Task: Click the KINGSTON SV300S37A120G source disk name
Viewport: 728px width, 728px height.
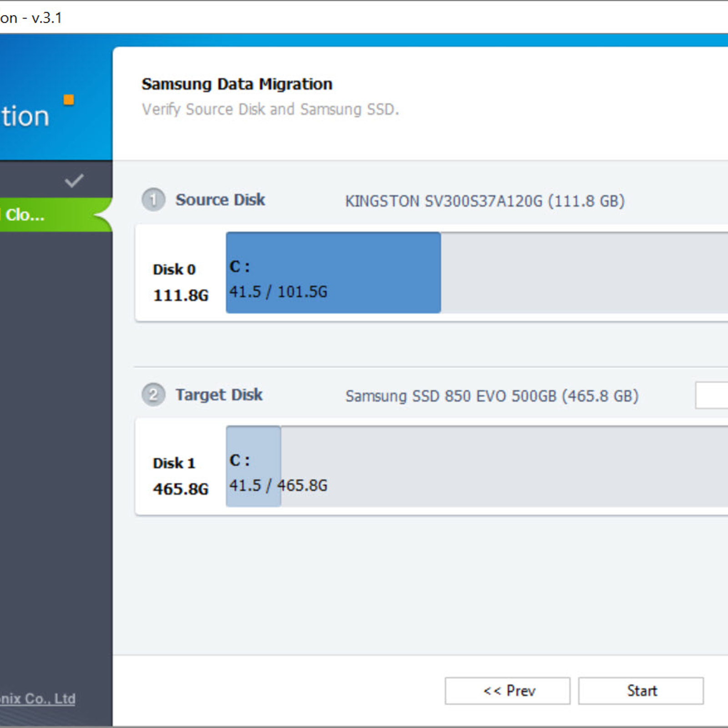Action: [x=485, y=201]
